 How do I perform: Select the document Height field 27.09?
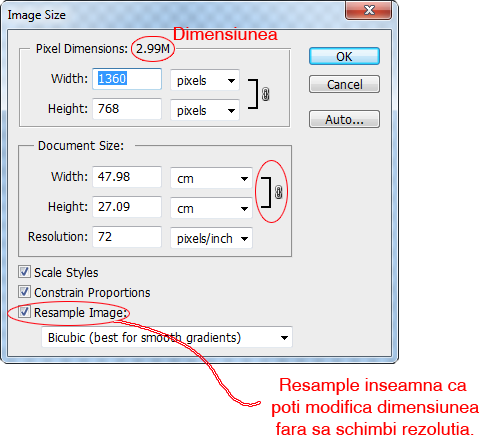(127, 207)
